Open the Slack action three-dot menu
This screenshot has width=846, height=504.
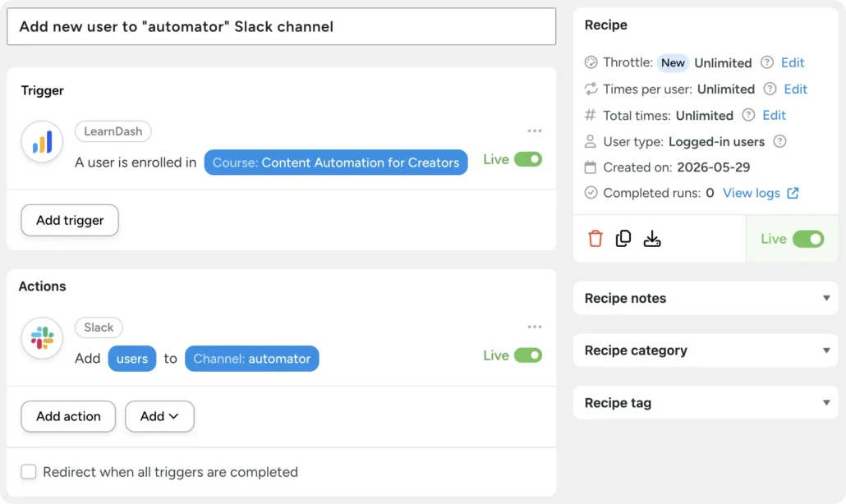click(x=534, y=327)
